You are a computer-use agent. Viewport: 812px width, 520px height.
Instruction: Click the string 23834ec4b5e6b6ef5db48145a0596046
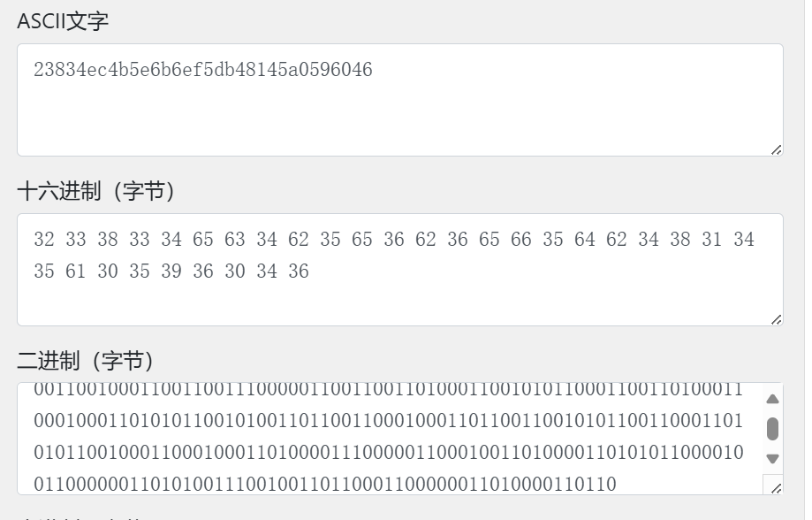(x=203, y=70)
